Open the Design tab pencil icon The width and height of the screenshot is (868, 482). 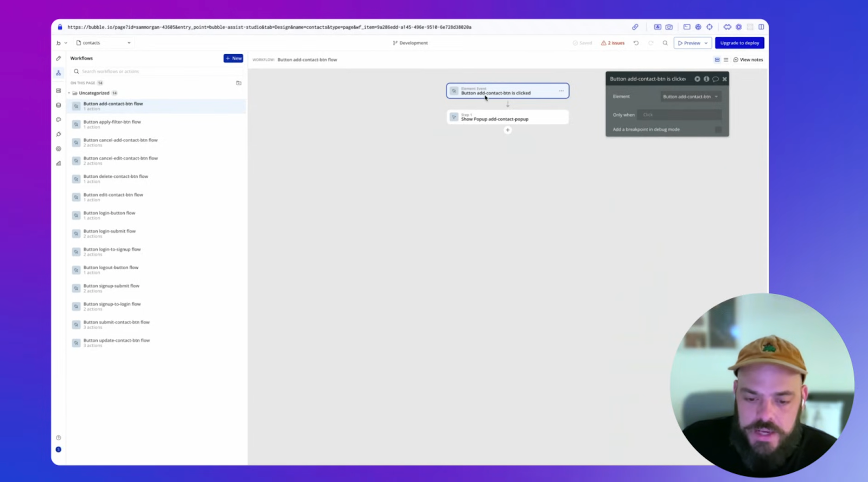click(x=59, y=58)
